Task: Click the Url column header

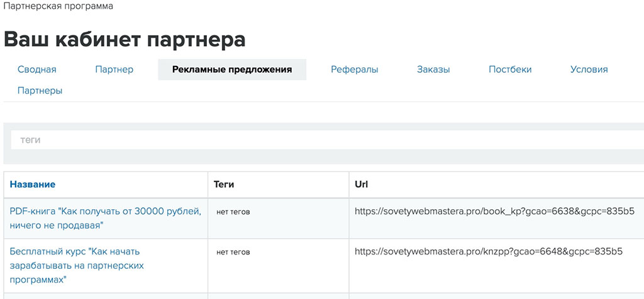Action: [x=361, y=185]
